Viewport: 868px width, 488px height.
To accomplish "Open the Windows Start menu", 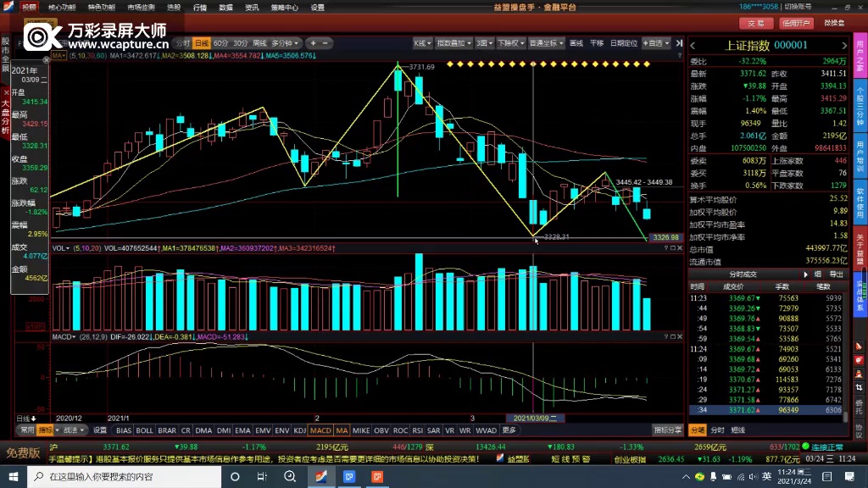I will tap(14, 477).
